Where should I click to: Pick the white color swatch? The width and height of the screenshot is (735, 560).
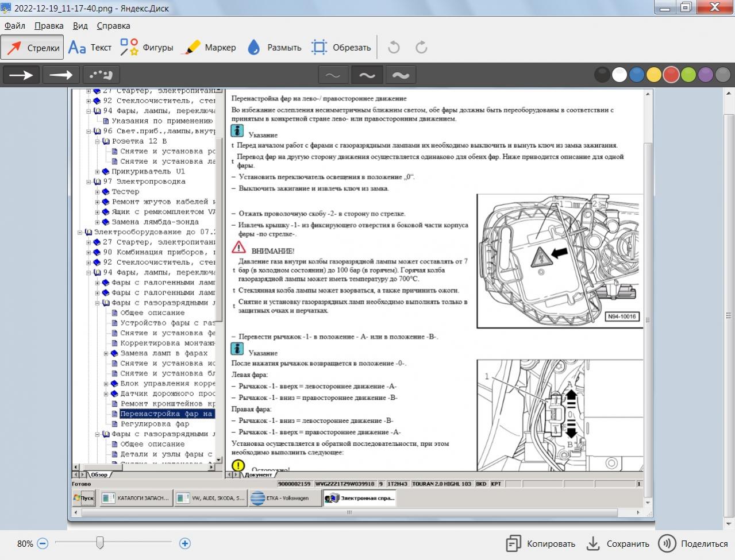click(619, 75)
